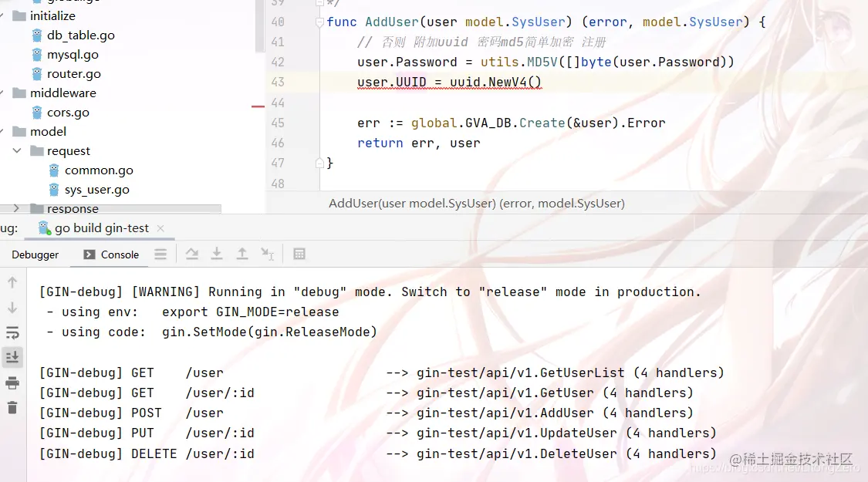Select the middleware folder
The width and height of the screenshot is (868, 482).
point(63,93)
